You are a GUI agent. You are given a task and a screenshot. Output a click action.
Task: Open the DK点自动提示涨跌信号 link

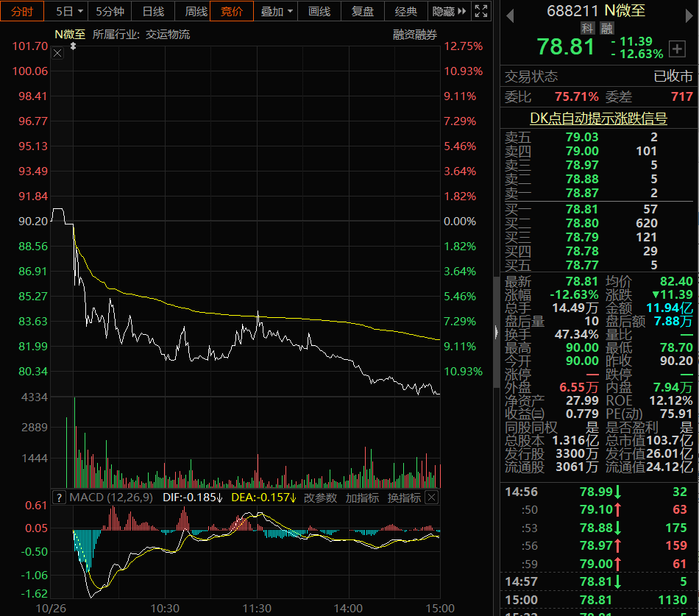coord(598,118)
